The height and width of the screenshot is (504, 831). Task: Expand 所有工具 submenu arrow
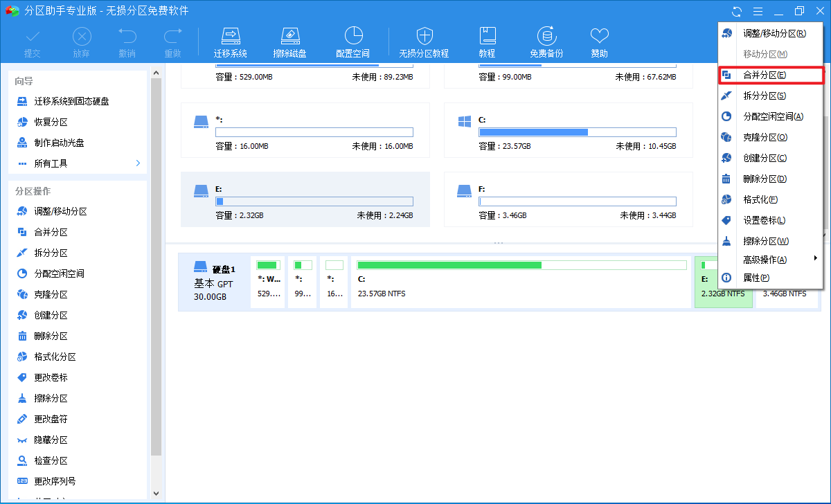coord(138,163)
